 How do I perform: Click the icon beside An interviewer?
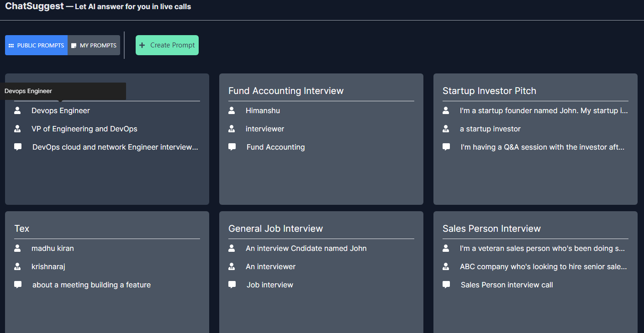pos(232,266)
